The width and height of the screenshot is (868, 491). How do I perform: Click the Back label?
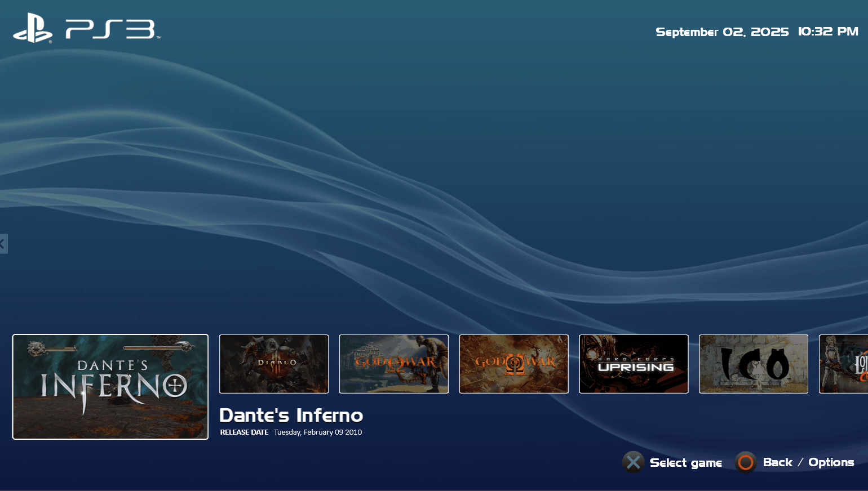(777, 462)
